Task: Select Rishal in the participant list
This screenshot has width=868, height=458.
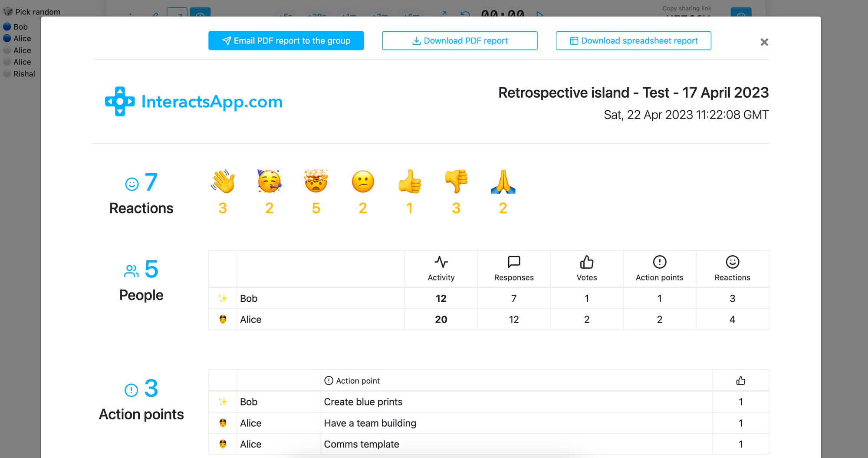Action: (24, 74)
